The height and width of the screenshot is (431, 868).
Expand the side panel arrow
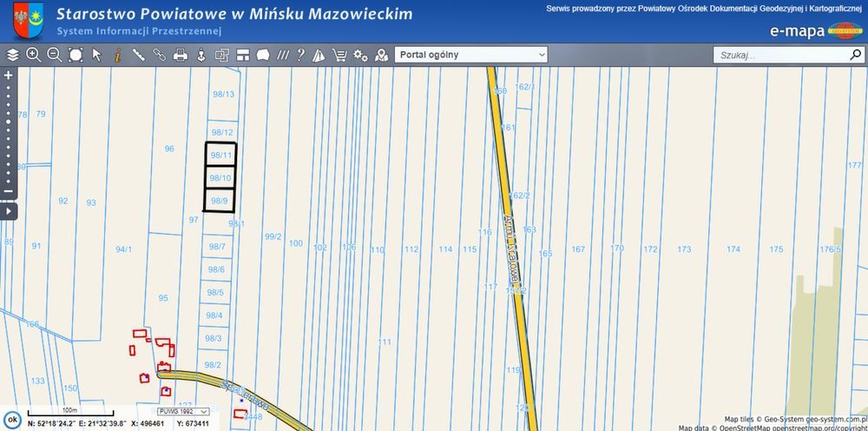tap(9, 211)
